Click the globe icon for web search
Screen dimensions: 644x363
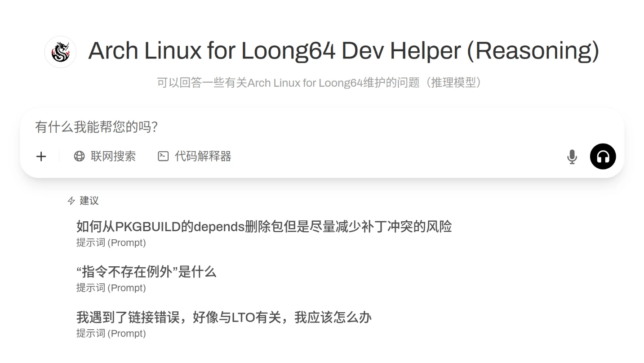[79, 156]
